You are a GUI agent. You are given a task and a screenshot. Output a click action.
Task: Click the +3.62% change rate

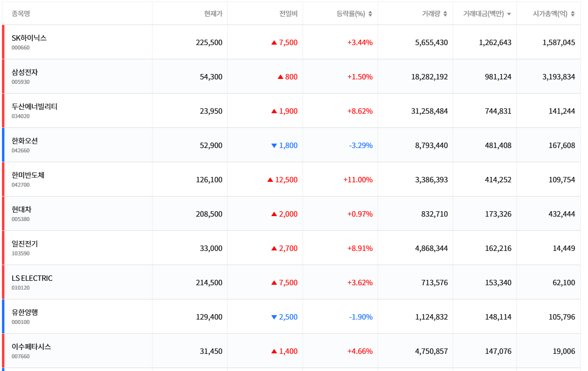point(360,283)
